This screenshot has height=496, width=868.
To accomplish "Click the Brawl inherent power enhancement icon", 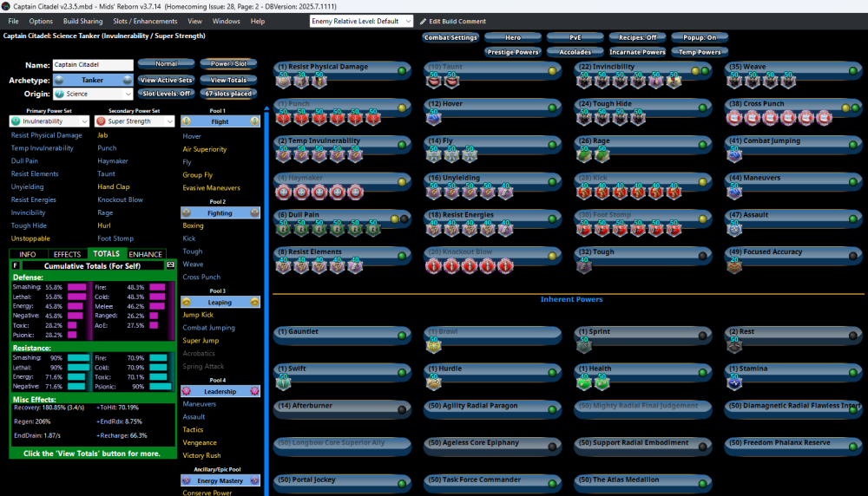I will click(x=434, y=346).
